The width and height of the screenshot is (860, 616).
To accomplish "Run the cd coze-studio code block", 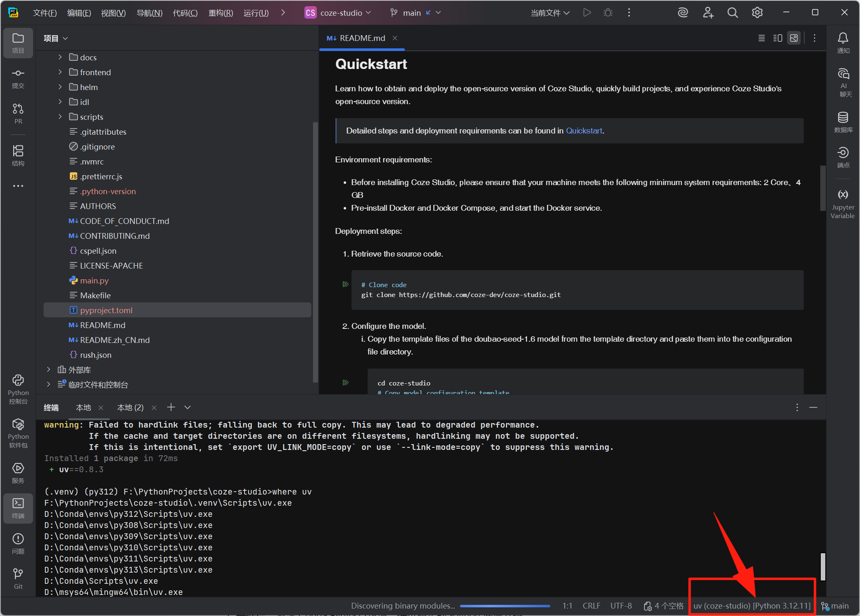I will coord(346,383).
